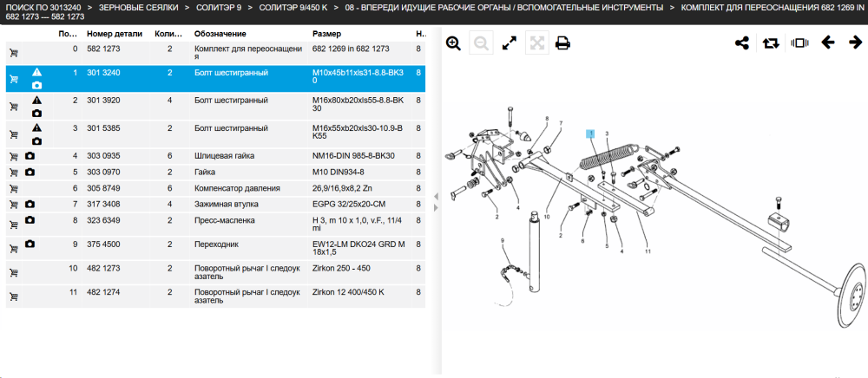This screenshot has width=868, height=378.
Task: Open СОЛИТЭР 9/450 K breadcrumb
Action: pyautogui.click(x=293, y=8)
